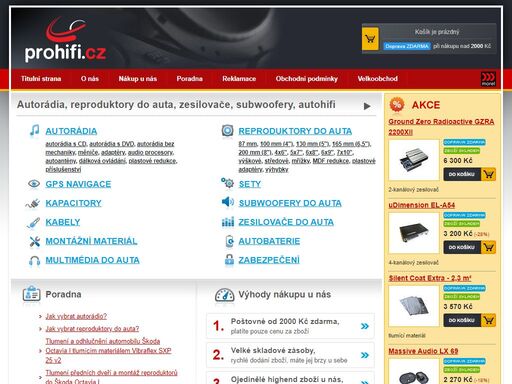
Task: Open the MONTÁŽNÍ MATERIÁL category link
Action: [x=91, y=241]
